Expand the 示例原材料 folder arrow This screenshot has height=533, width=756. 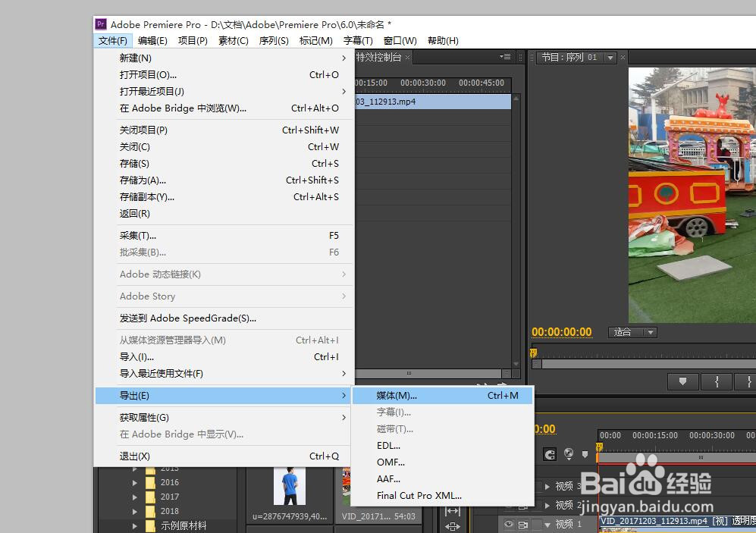coord(135,525)
